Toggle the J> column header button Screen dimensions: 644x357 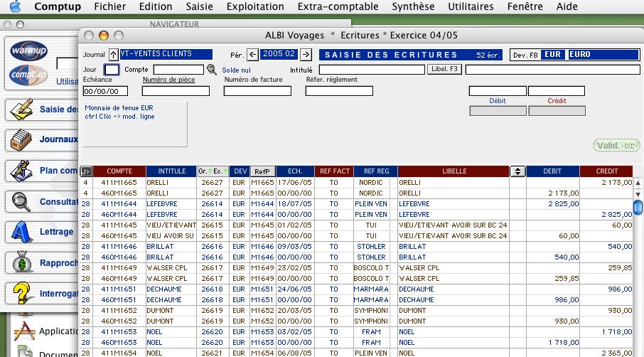click(86, 171)
